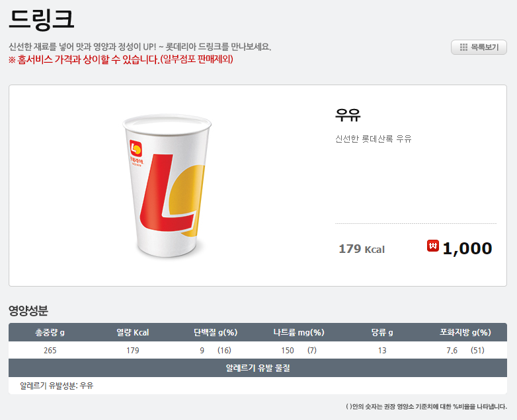Click the 우유 product title
The image size is (517, 420).
click(348, 115)
